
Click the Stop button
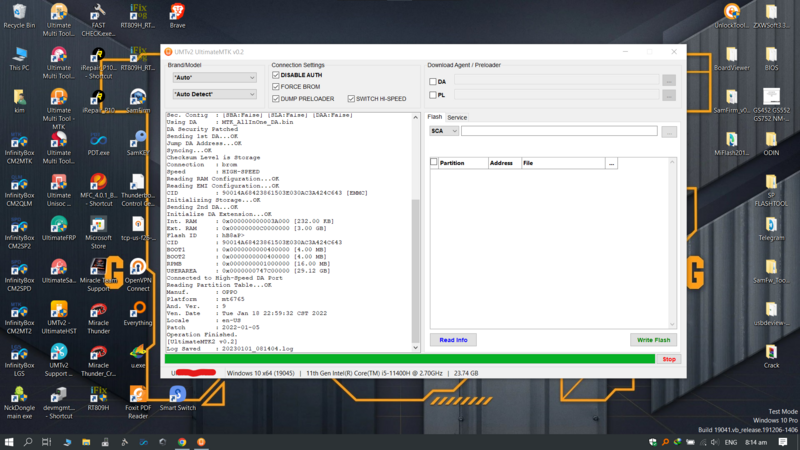point(669,359)
